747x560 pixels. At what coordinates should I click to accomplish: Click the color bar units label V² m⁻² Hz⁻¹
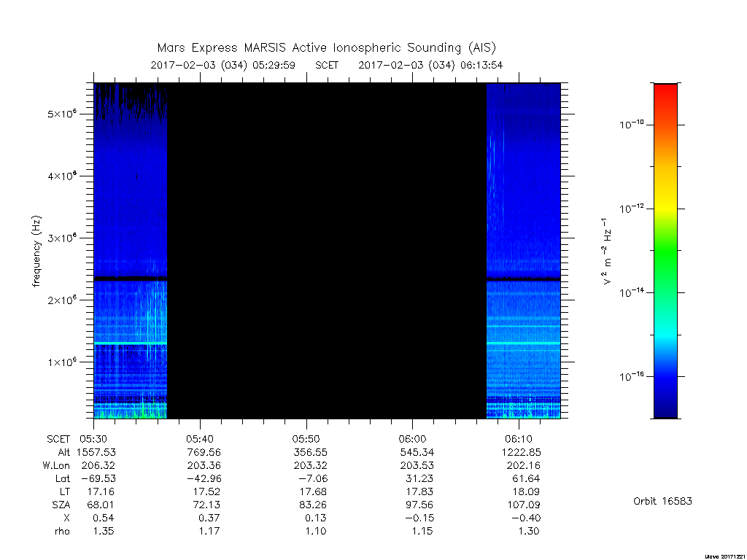(606, 251)
